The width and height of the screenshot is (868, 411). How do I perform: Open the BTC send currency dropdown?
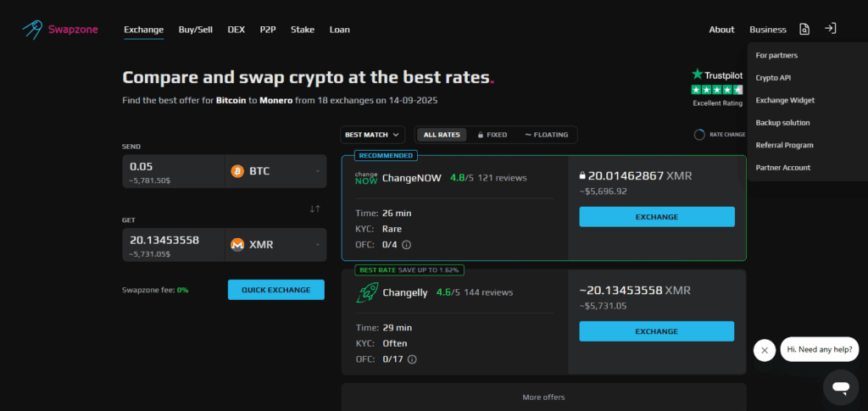tap(275, 171)
